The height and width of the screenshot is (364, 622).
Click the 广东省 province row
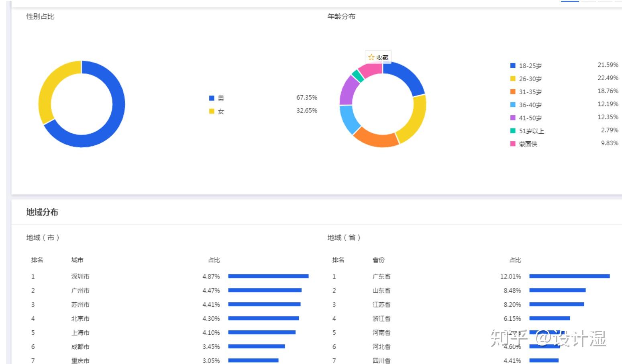471,277
